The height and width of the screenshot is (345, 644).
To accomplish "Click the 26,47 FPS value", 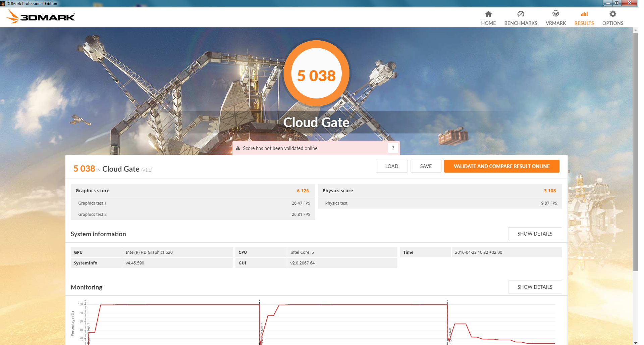I will pyautogui.click(x=301, y=203).
